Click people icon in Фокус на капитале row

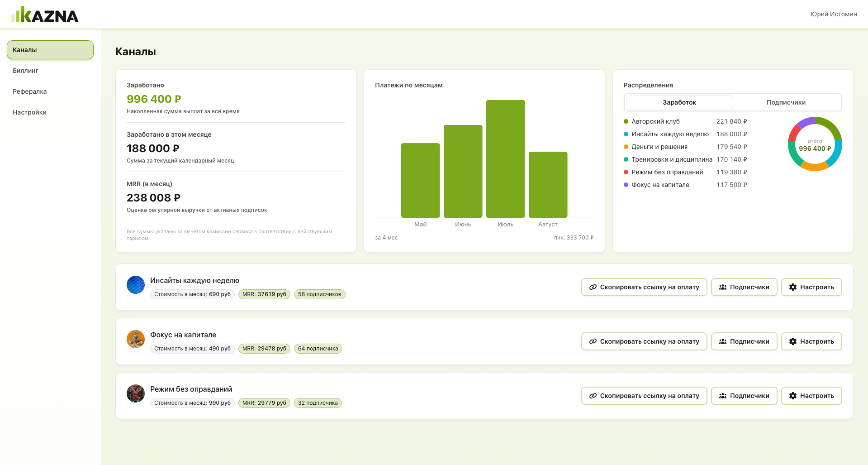tap(723, 341)
